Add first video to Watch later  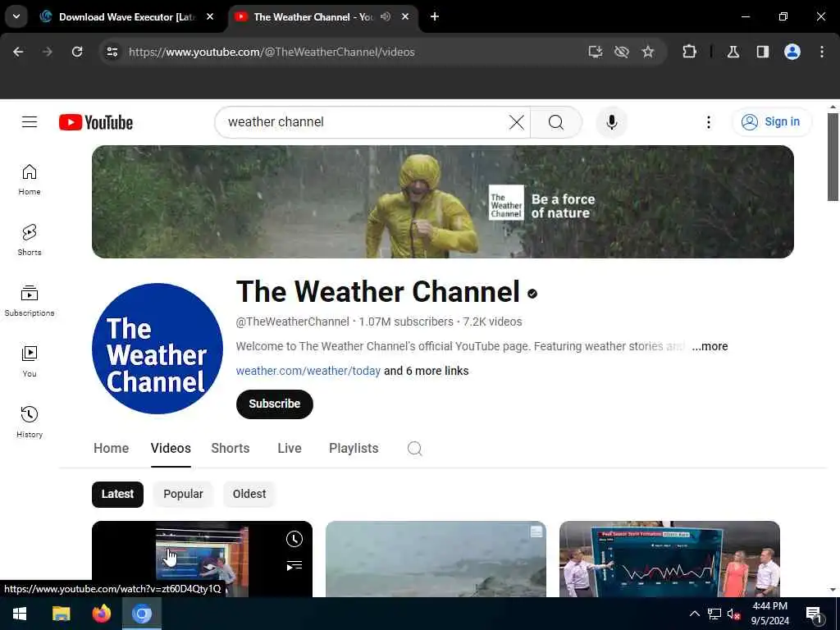[294, 539]
